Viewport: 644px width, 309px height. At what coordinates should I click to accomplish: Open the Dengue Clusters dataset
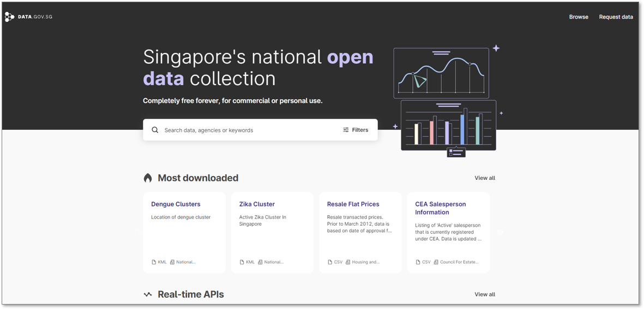[x=176, y=204]
